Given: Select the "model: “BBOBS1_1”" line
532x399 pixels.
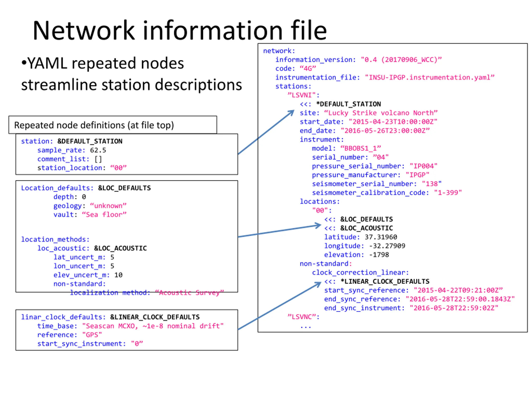Looking at the screenshot, I should pos(347,148).
